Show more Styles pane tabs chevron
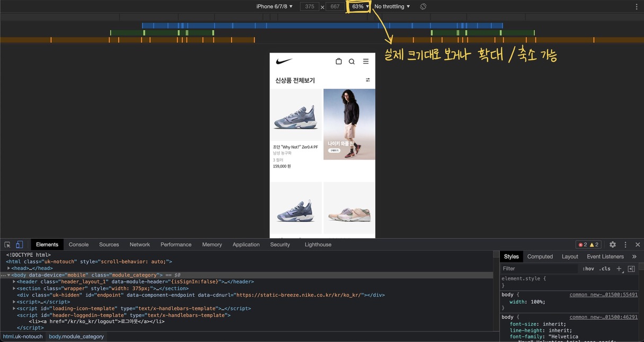The height and width of the screenshot is (342, 644). pos(634,257)
